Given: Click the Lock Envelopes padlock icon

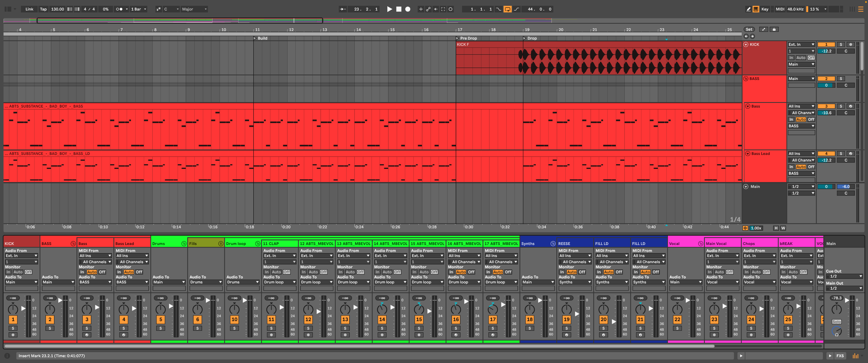Looking at the screenshot, I should point(774,29).
